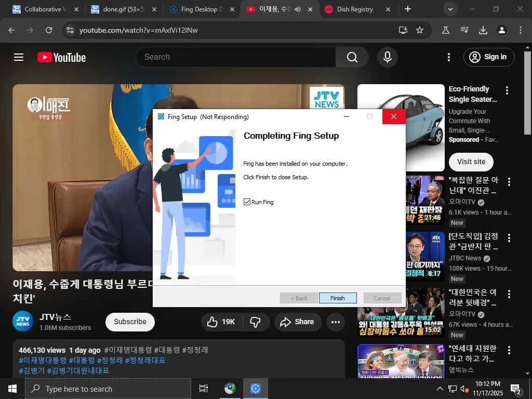The image size is (532, 399).
Task: Open Windows notification center icon
Action: tap(516, 389)
